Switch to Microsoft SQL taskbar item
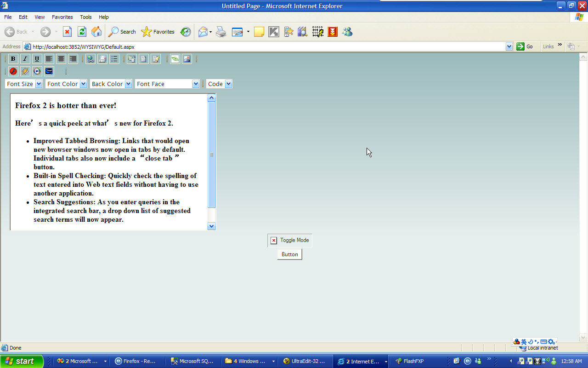 [x=192, y=361]
